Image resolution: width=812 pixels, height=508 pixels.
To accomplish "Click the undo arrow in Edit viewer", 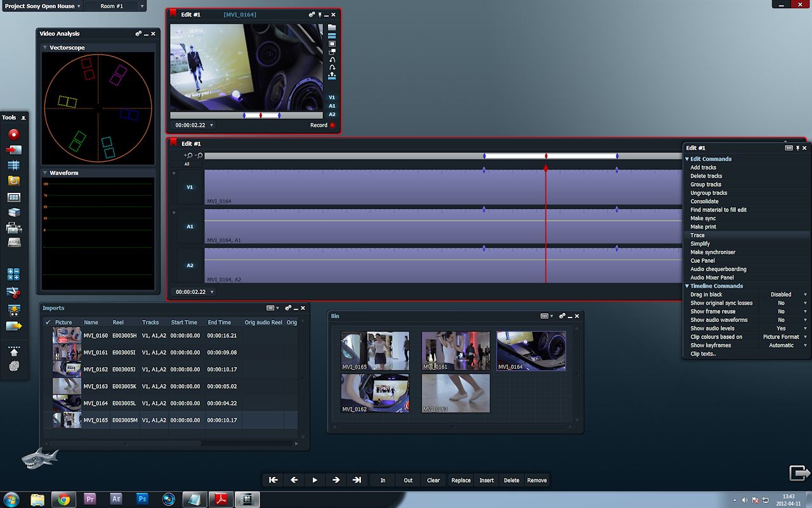I will [332, 60].
